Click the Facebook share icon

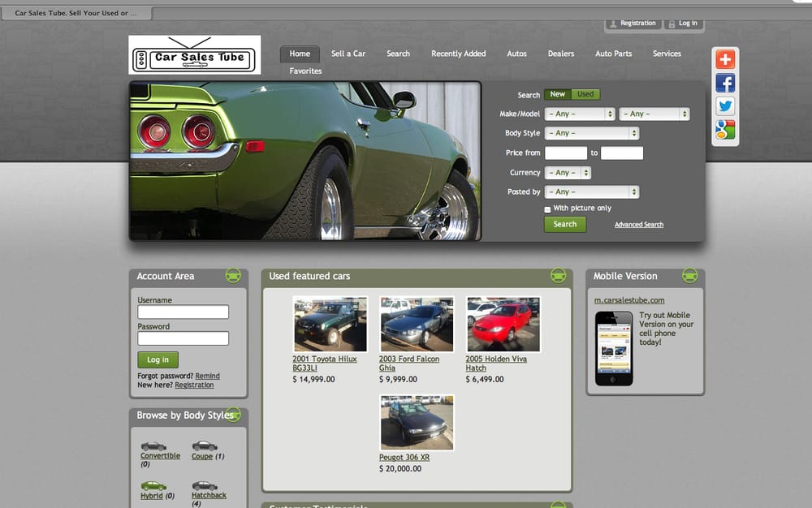pyautogui.click(x=725, y=83)
